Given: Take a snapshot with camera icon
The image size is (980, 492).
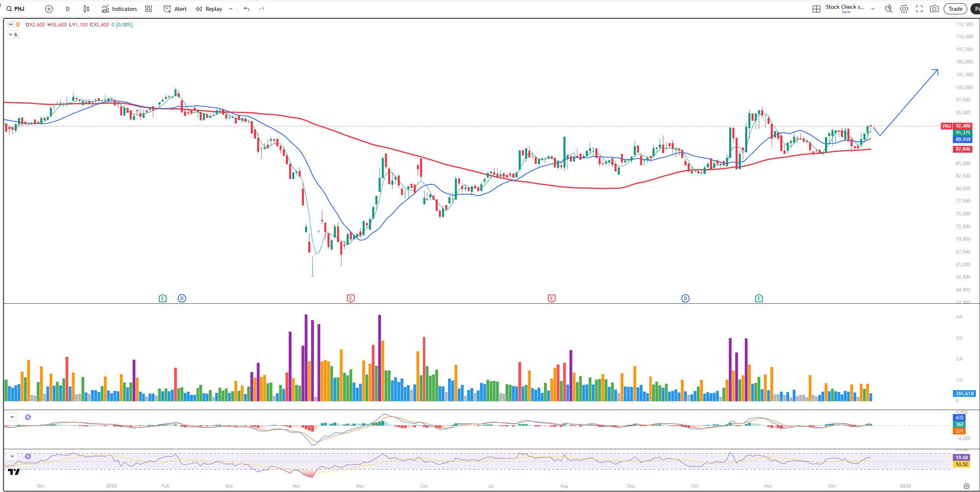Looking at the screenshot, I should [x=934, y=9].
